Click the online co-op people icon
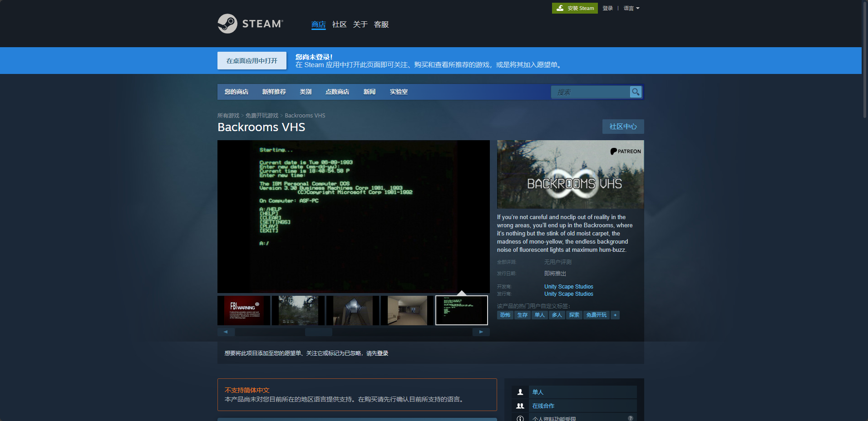 520,406
